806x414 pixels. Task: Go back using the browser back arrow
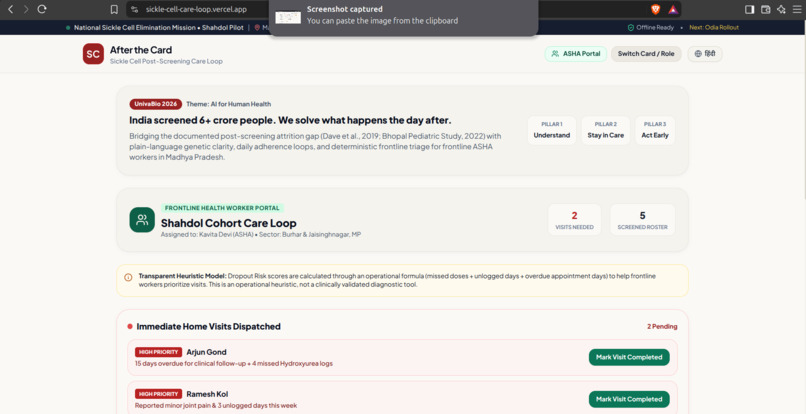tap(10, 9)
